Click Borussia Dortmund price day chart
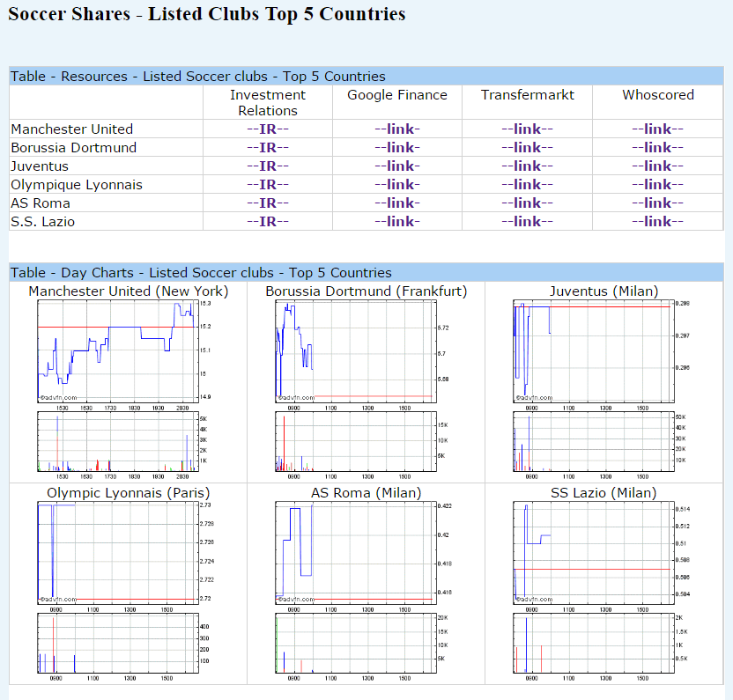Screen dimensions: 733x700 (356, 351)
